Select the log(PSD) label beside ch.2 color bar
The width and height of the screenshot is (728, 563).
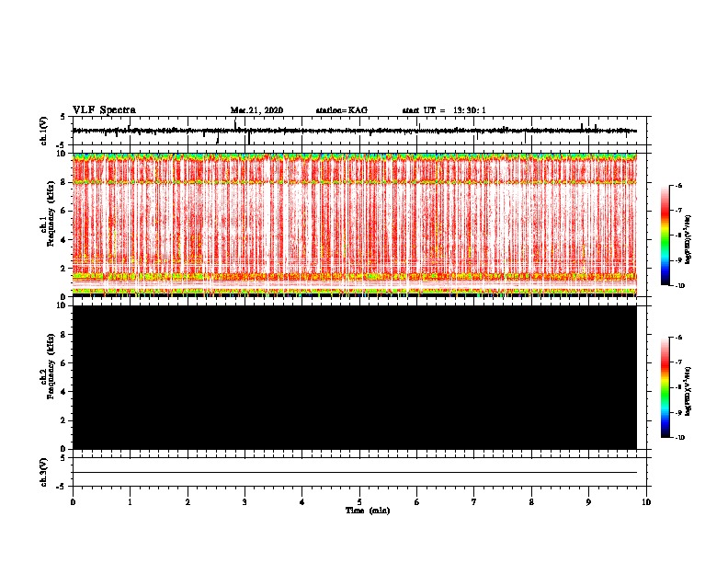688,391
